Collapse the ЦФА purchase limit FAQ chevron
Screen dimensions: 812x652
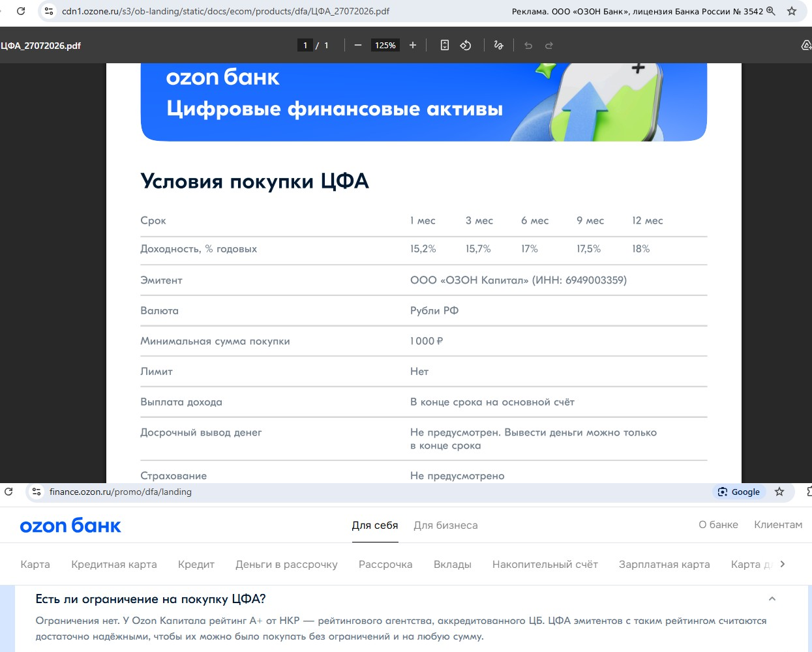coord(772,599)
